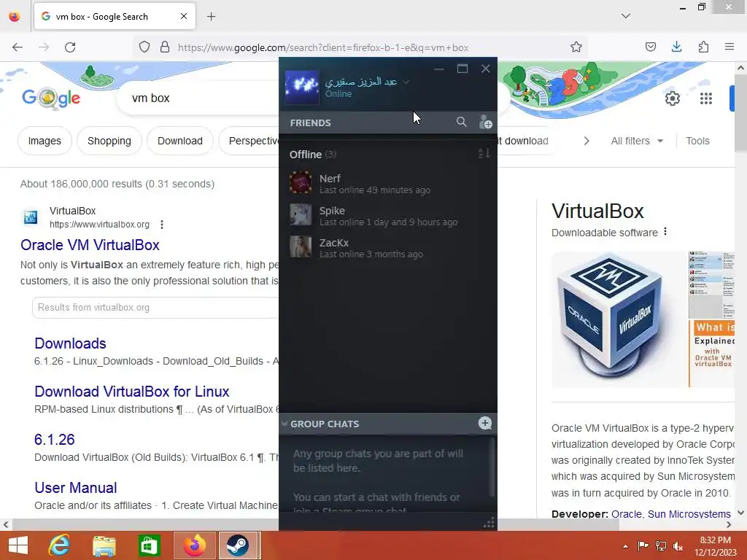Viewport: 747px width, 560px height.
Task: Collapse the Group Chats section
Action: click(x=285, y=424)
